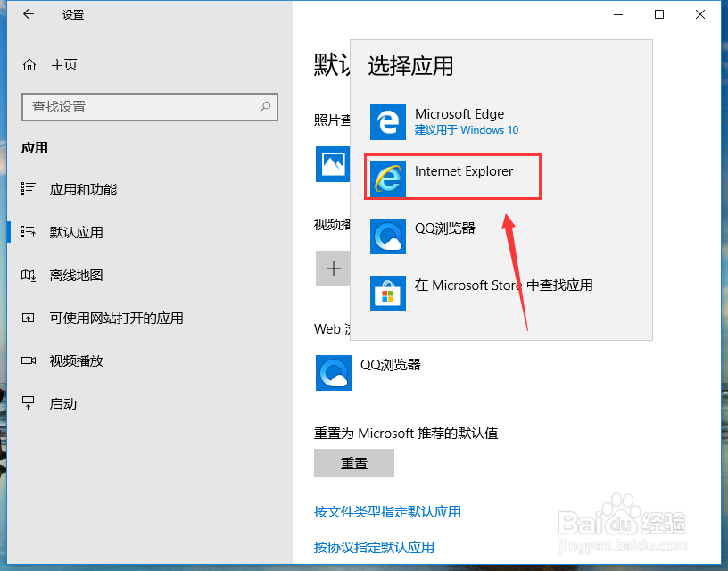
Task: Click QQ浏览器 label under Web browser
Action: pyautogui.click(x=391, y=365)
